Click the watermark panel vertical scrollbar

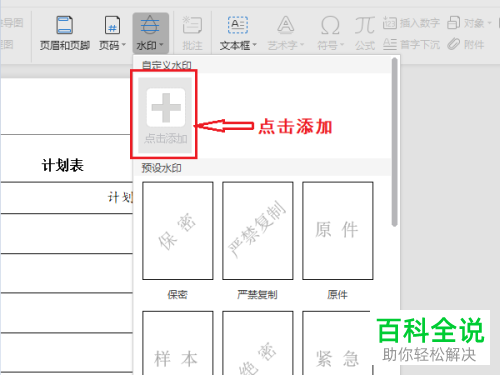coord(395,142)
